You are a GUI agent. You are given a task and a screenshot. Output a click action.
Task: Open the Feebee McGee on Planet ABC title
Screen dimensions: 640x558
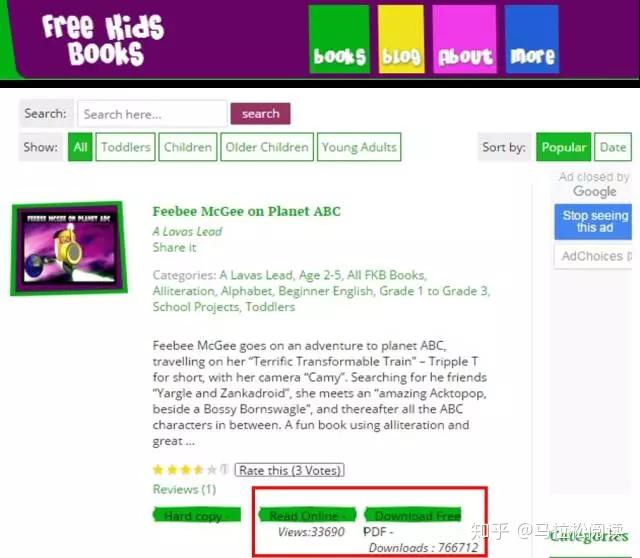pyautogui.click(x=247, y=211)
